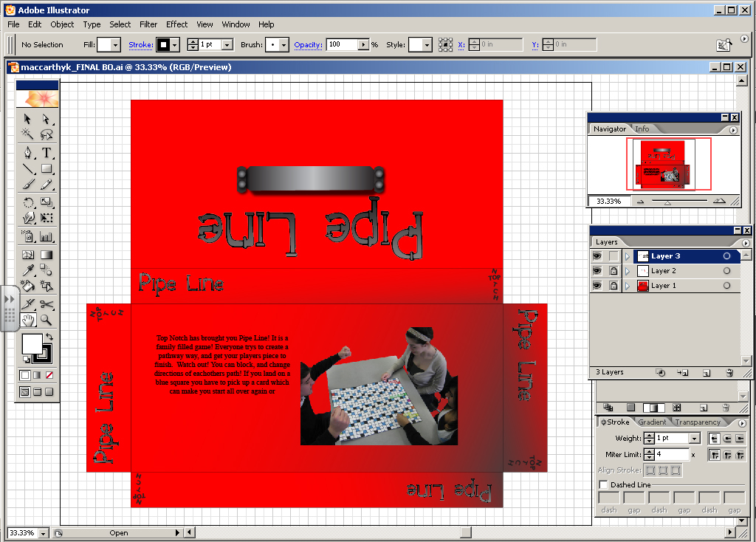Expand Layer 1 contents triangle
This screenshot has width=756, height=542.
[x=628, y=286]
